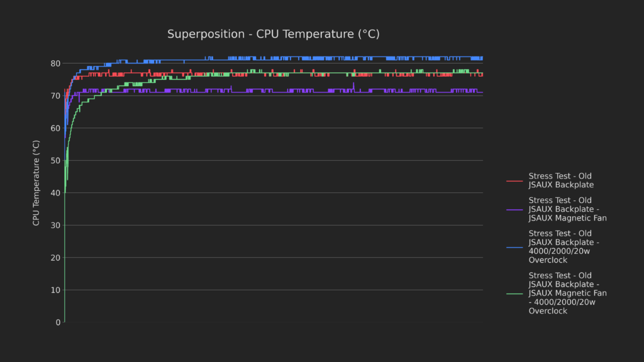The width and height of the screenshot is (644, 362).
Task: Click the 80 tick label on y-axis
Action: coord(55,63)
